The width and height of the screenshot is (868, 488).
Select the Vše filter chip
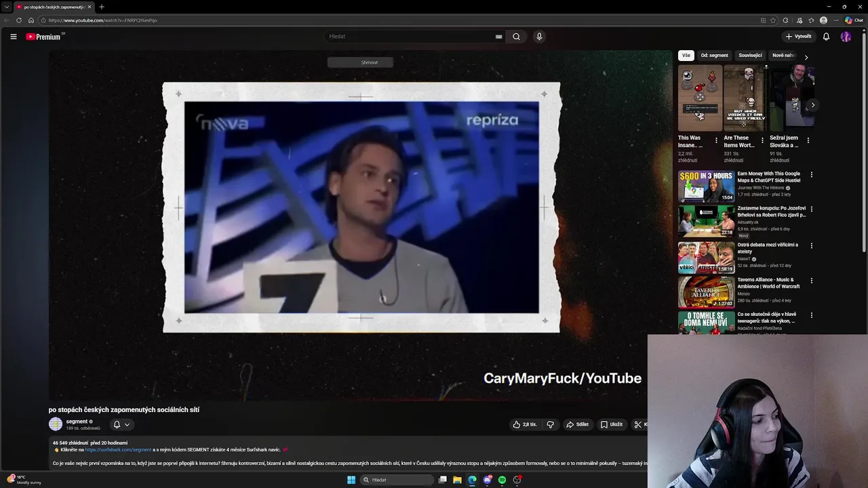686,56
